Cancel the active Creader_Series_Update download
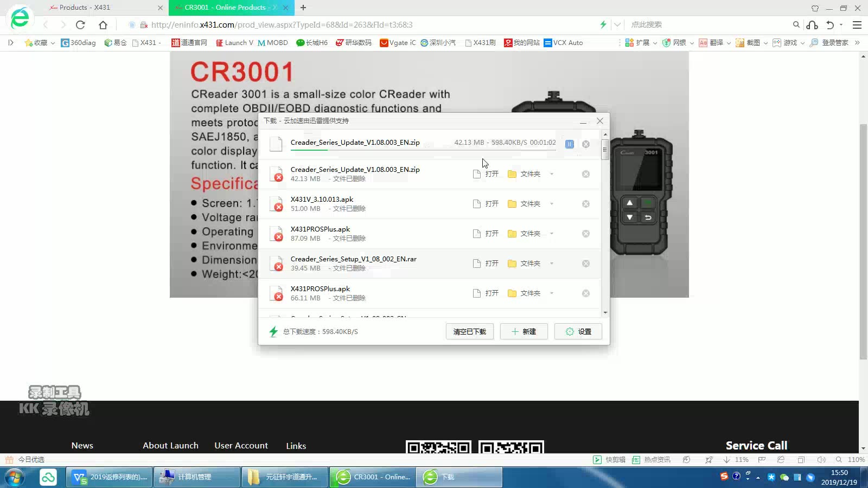This screenshot has height=488, width=868. [586, 144]
